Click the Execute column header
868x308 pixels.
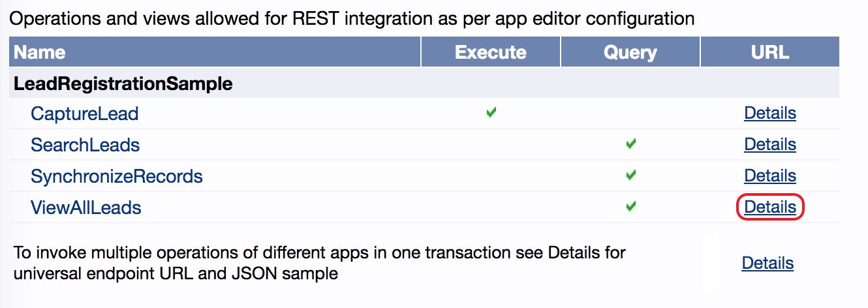coord(490,52)
